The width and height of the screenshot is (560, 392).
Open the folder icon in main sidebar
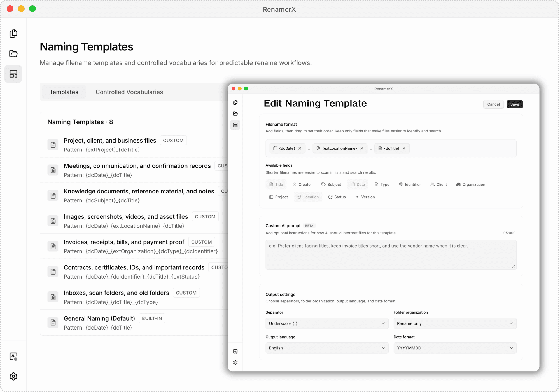13,53
